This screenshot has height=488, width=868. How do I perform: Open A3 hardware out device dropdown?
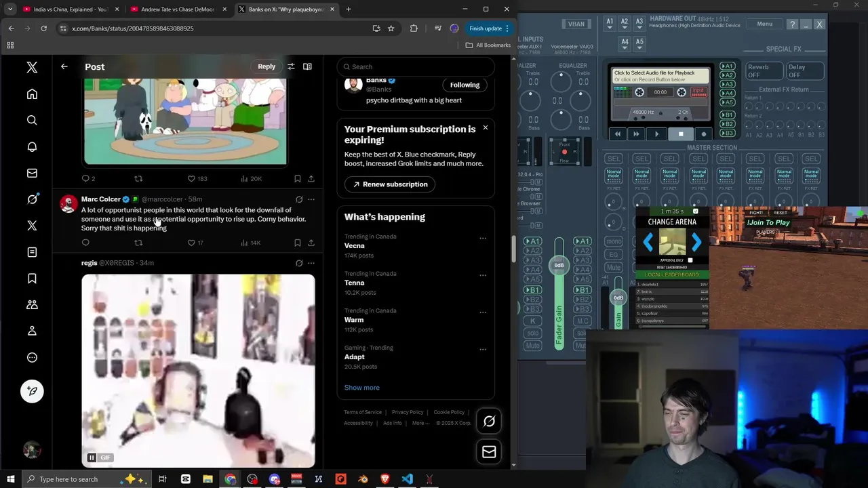click(x=639, y=23)
